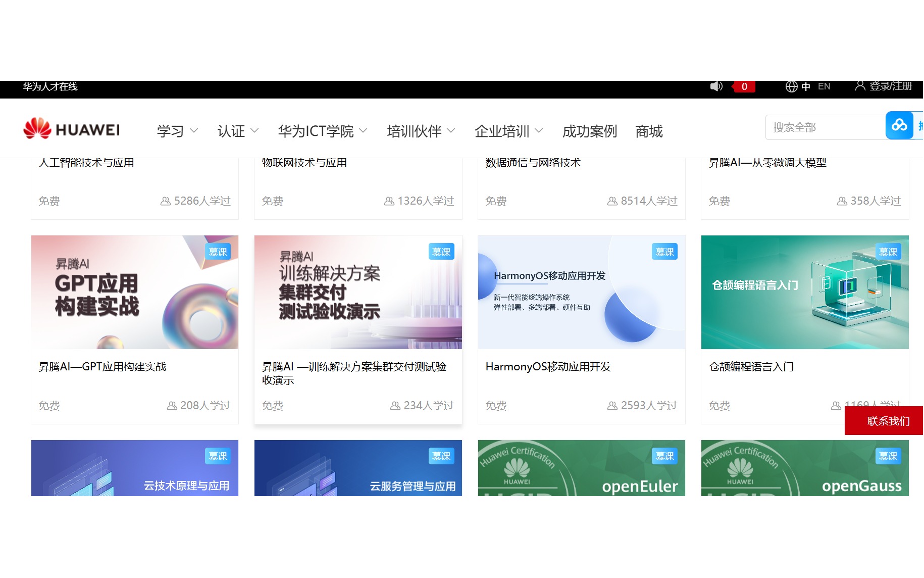Click 慕课 badge on openEuler card
Viewport: 924px width, 578px height.
[664, 456]
